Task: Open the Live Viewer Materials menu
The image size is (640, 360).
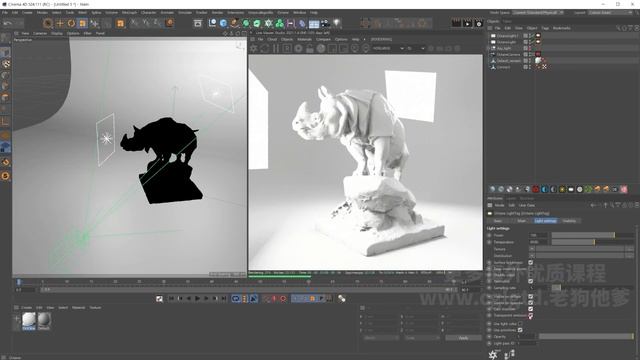Action: [x=304, y=40]
